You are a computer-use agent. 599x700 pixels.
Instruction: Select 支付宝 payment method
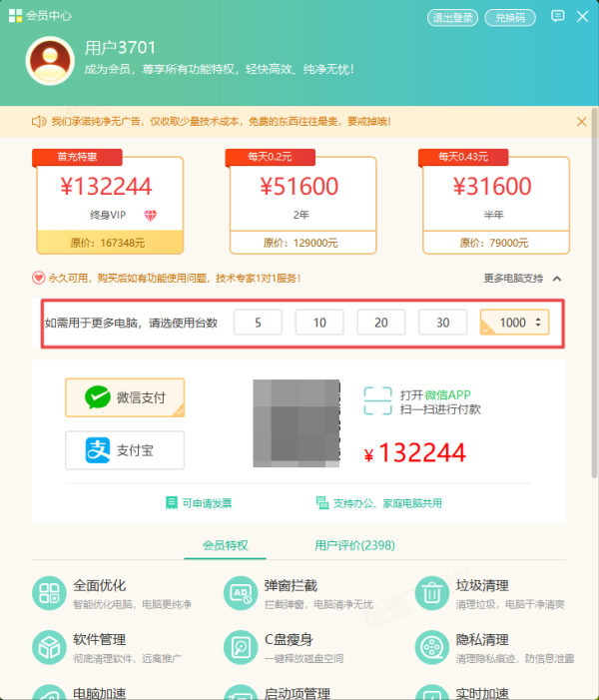pyautogui.click(x=125, y=450)
